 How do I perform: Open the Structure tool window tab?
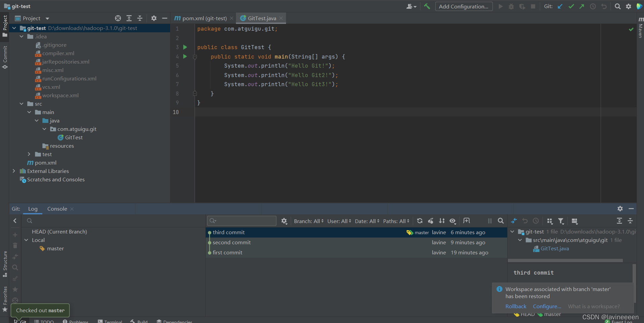[5, 264]
